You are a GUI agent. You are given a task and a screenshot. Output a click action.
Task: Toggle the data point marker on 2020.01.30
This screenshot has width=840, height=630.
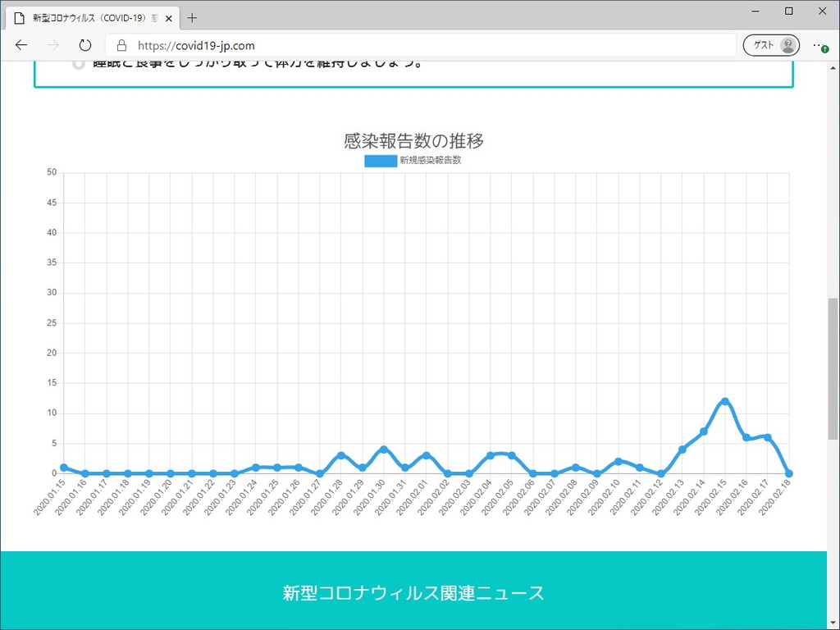pos(383,448)
